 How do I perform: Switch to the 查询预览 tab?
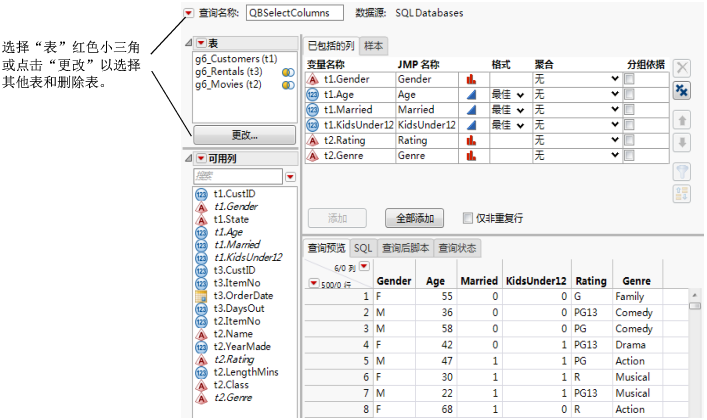pyautogui.click(x=326, y=248)
